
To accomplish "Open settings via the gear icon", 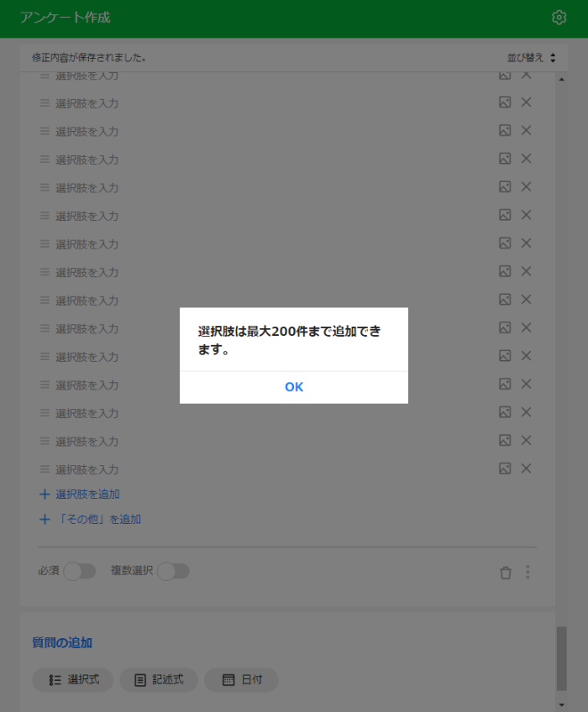I will pos(559,18).
